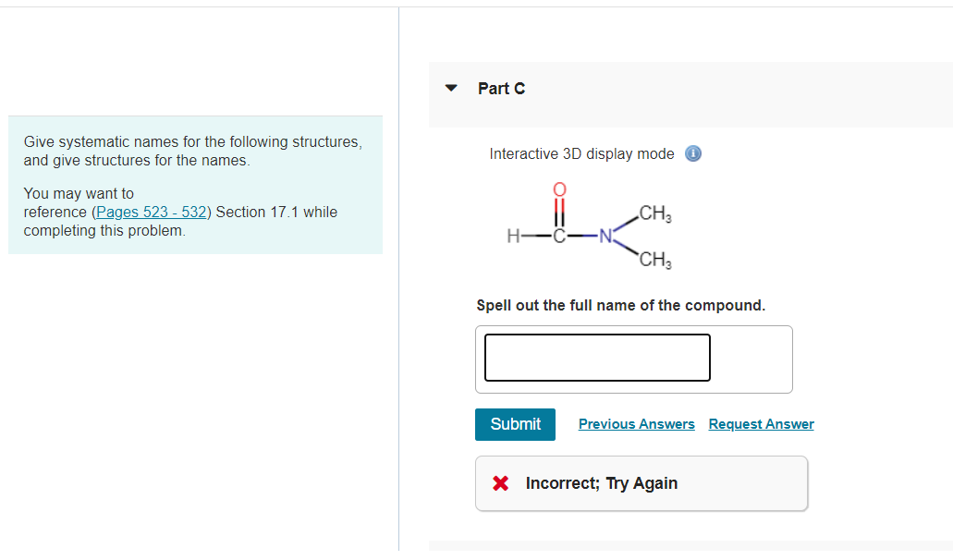Open Previous Answers
953x560 pixels.
636,423
